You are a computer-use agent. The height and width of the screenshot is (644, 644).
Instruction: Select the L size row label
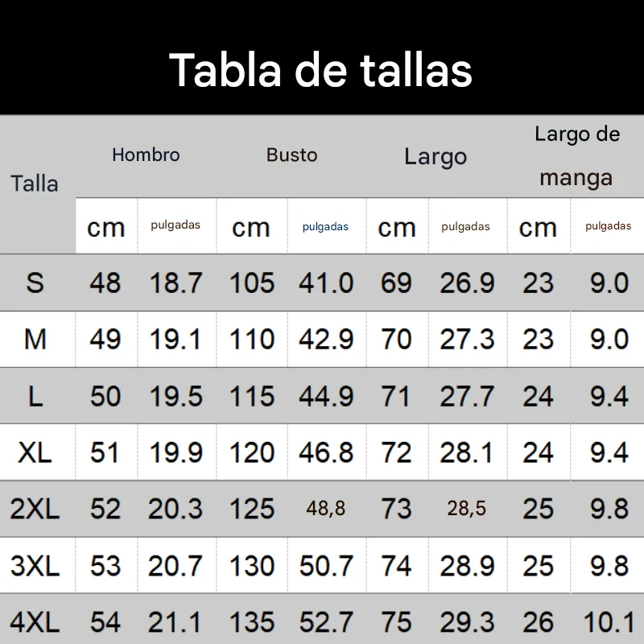point(35,396)
